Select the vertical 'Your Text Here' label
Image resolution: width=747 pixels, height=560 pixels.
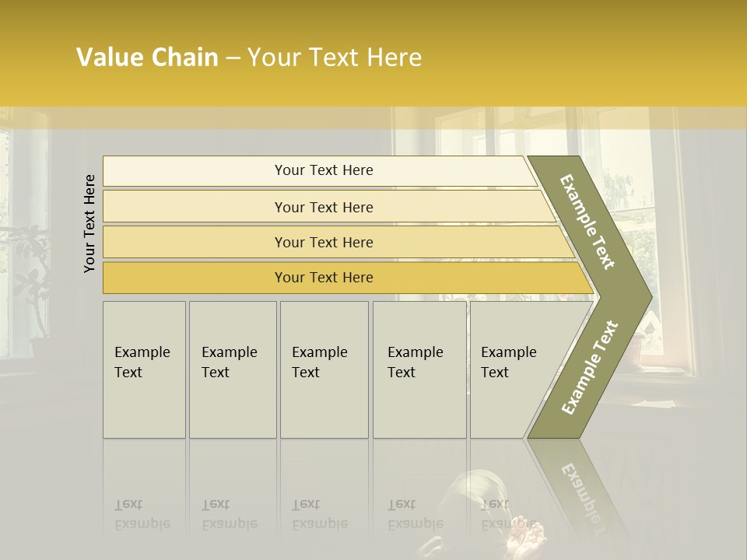tap(89, 223)
